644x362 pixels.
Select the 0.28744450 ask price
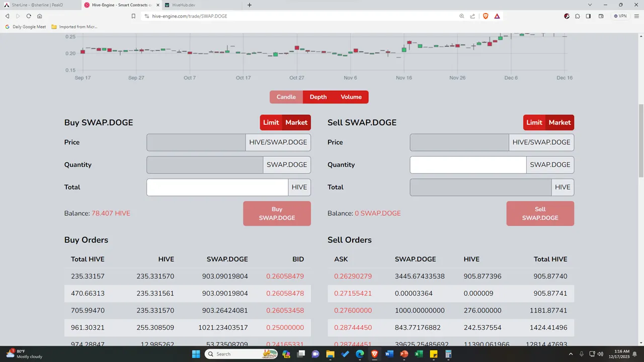pos(353,327)
